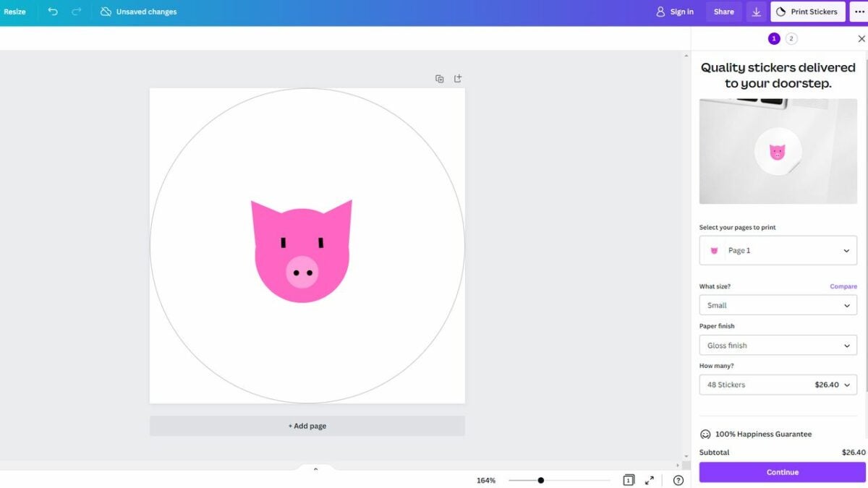Expand the Small size dropdown
This screenshot has height=488, width=868.
[x=778, y=304]
